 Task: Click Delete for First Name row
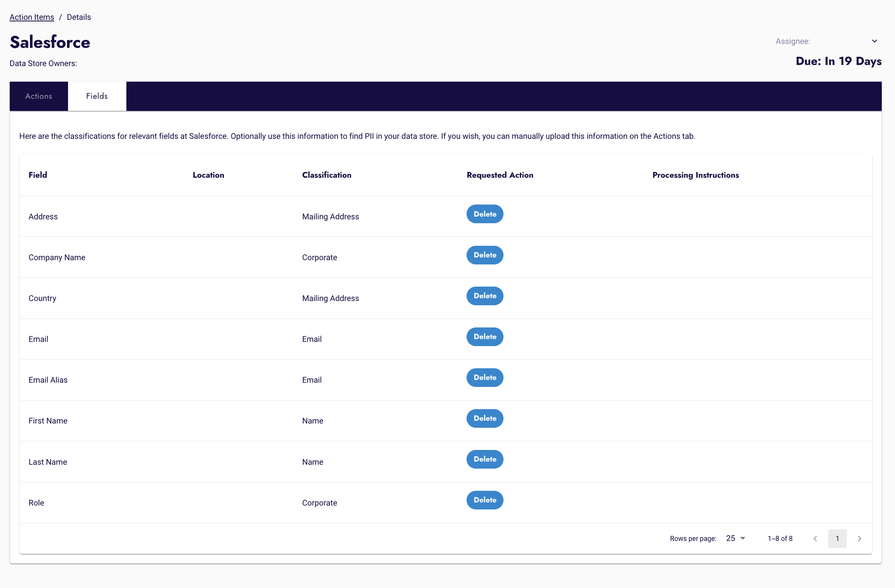[x=485, y=418]
